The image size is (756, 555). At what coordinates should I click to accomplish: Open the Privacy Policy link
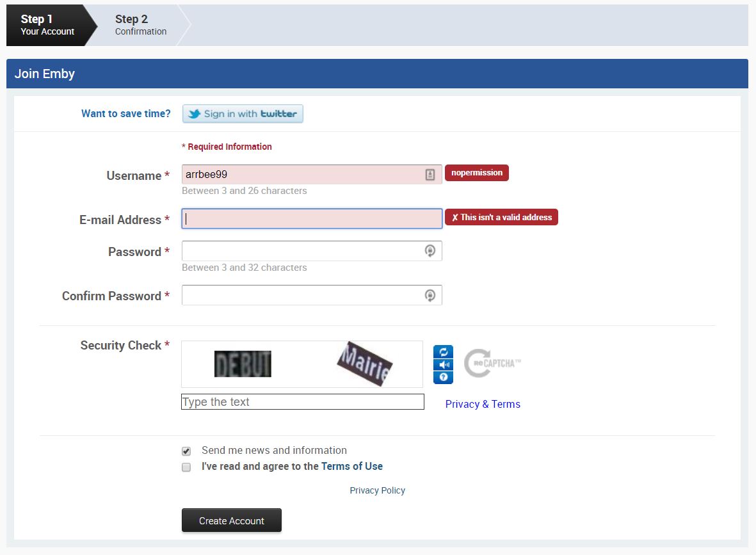click(x=377, y=490)
